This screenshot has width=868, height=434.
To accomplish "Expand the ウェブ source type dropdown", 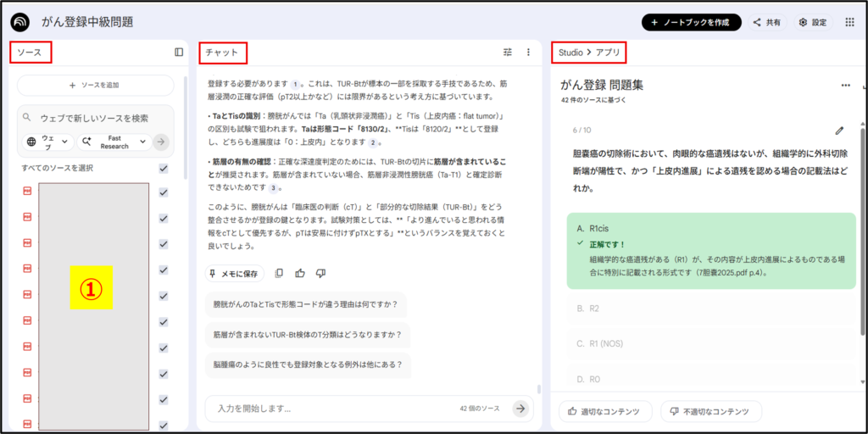I will point(48,142).
